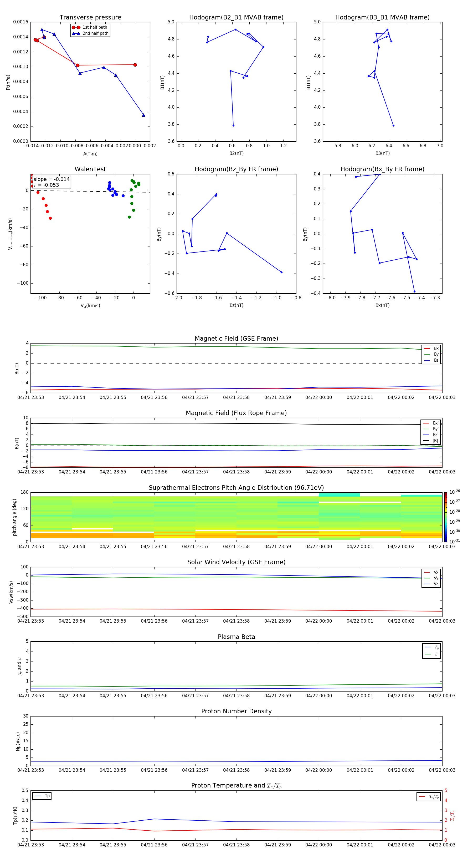Click the "Proton Number Density" title
The height and width of the screenshot is (868, 473).
[x=236, y=711]
